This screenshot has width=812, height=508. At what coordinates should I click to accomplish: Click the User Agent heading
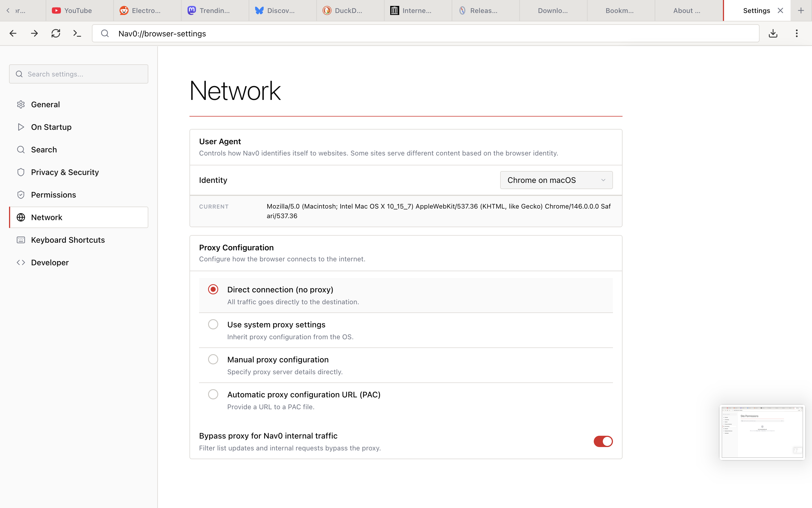(x=220, y=141)
